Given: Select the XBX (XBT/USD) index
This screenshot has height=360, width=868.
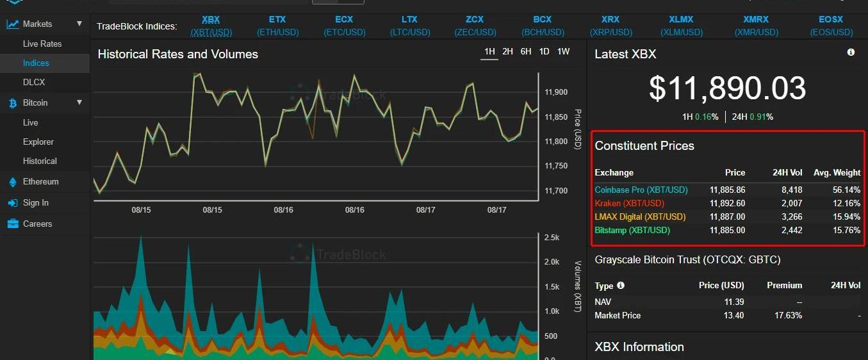Looking at the screenshot, I should point(211,26).
